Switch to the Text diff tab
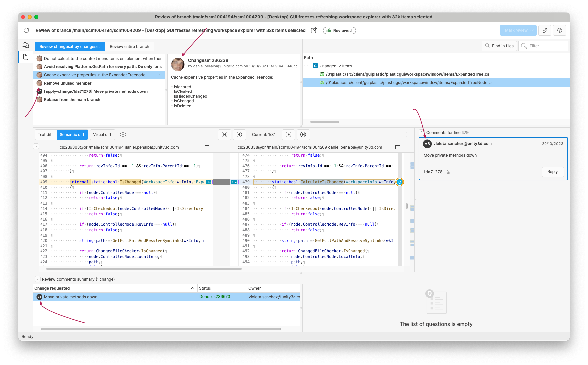The image size is (588, 365). [45, 134]
